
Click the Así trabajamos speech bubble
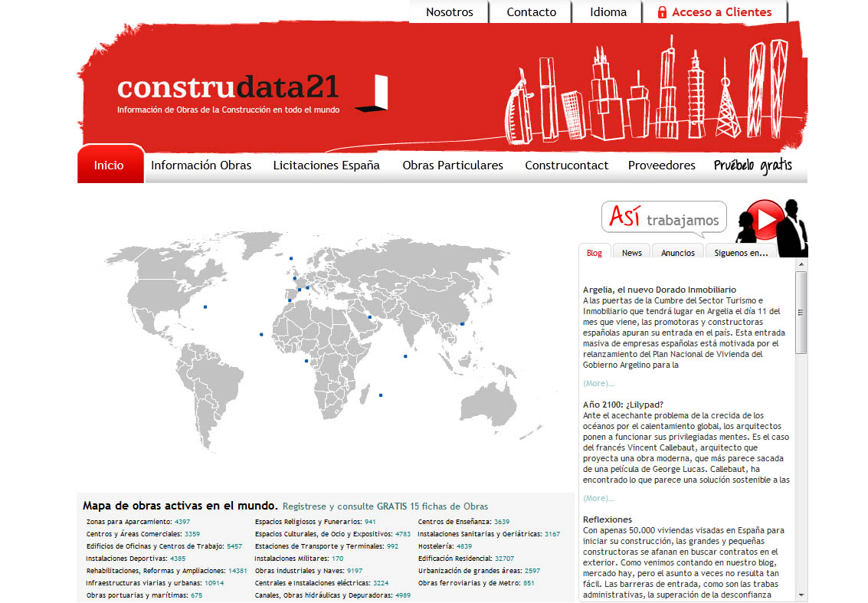click(x=663, y=218)
